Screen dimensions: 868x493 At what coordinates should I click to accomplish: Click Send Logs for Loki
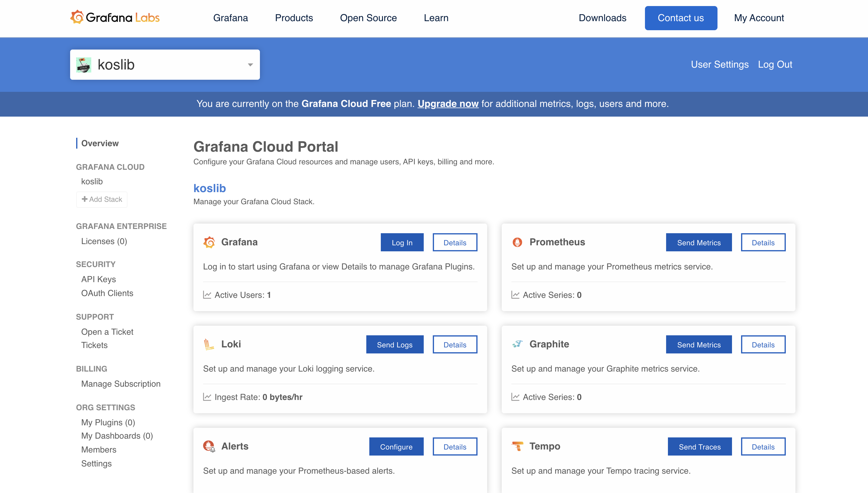[394, 345]
